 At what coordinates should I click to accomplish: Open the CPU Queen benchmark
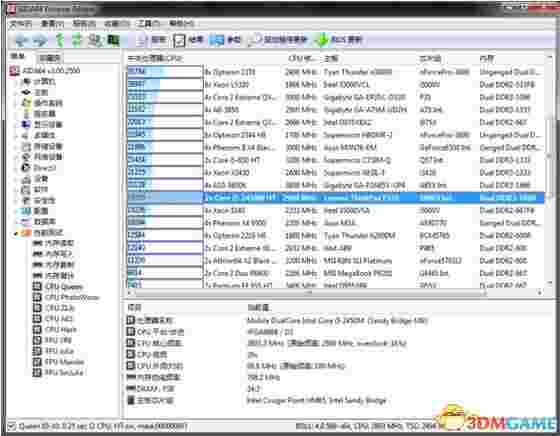pyautogui.click(x=58, y=286)
